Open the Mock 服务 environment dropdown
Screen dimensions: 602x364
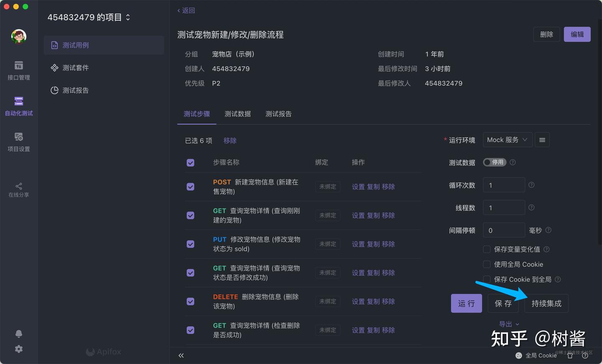click(508, 140)
